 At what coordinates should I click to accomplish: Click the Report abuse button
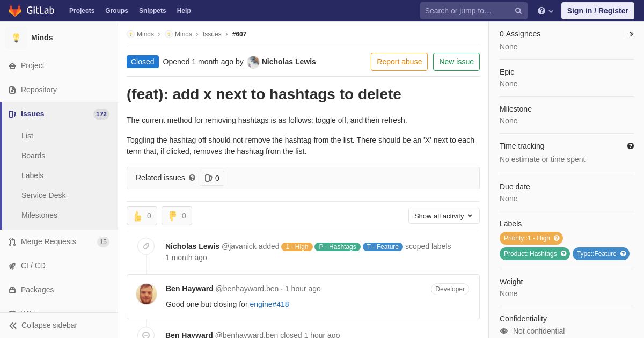399,62
